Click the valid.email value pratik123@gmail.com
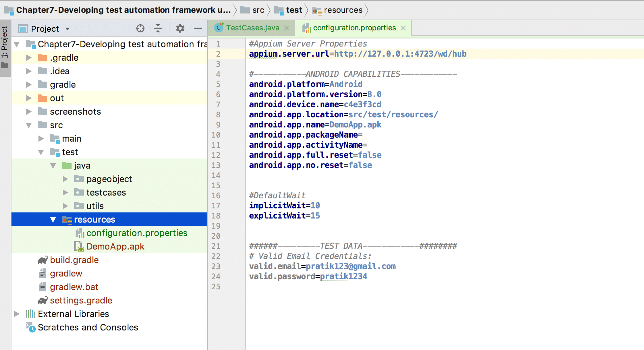The image size is (644, 350). click(x=351, y=266)
